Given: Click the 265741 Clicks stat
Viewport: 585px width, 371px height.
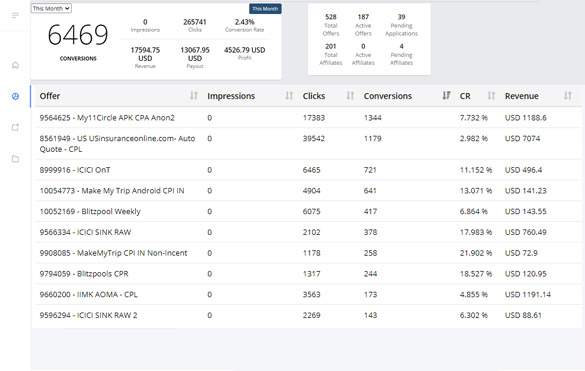Looking at the screenshot, I should point(195,25).
